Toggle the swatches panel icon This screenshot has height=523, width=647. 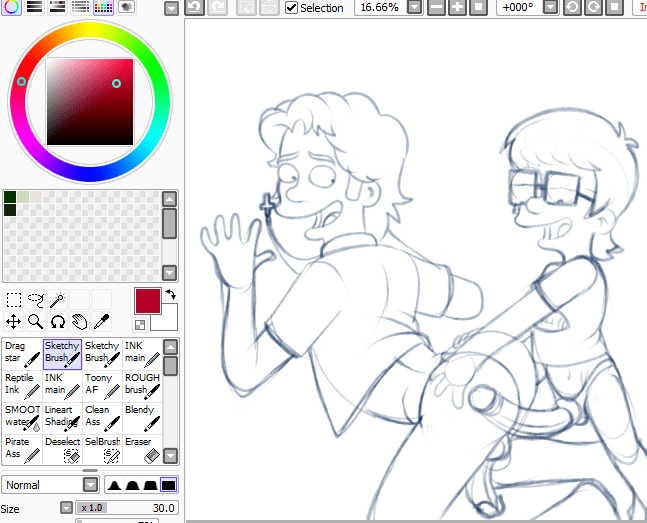coord(104,7)
